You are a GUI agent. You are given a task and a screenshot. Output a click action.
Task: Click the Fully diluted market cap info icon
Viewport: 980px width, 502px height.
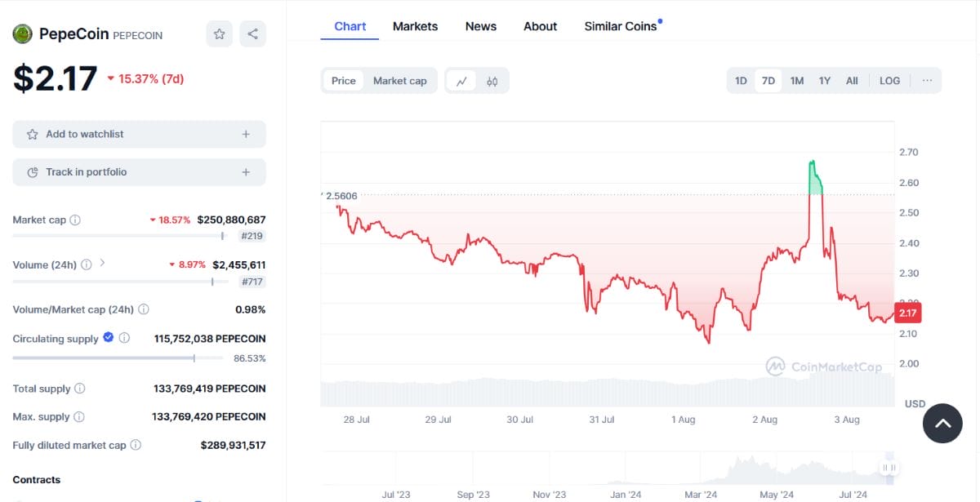pos(136,445)
